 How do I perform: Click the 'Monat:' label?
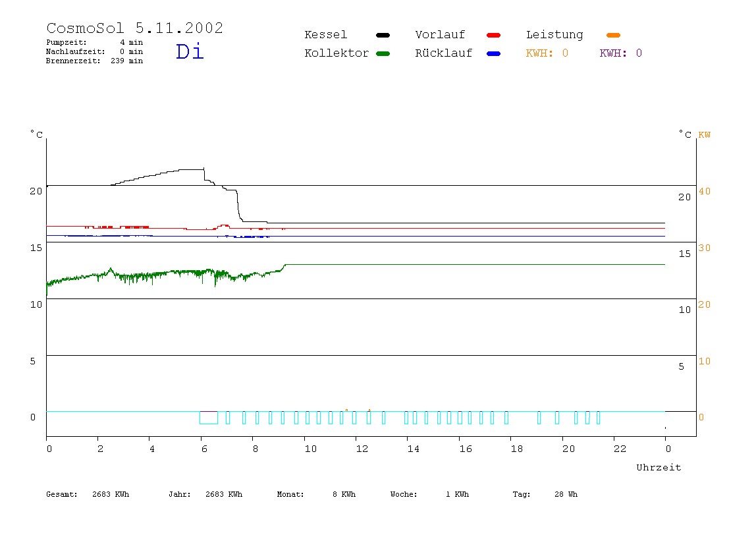(290, 494)
